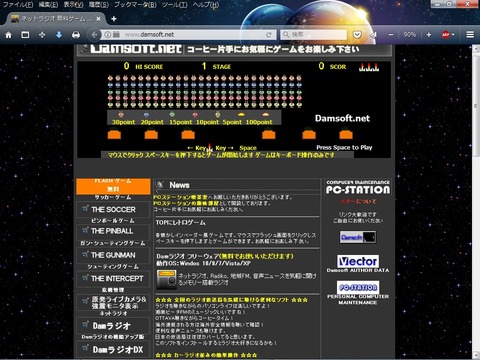This screenshot has height=360, width=480.
Task: Open the ヘルプ(H) menu
Action: click(206, 5)
